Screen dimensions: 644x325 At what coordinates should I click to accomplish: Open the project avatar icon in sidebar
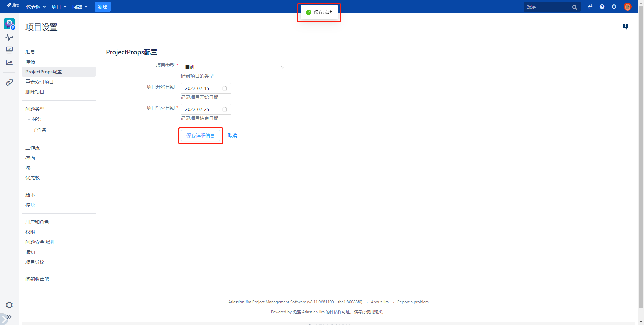pos(9,24)
